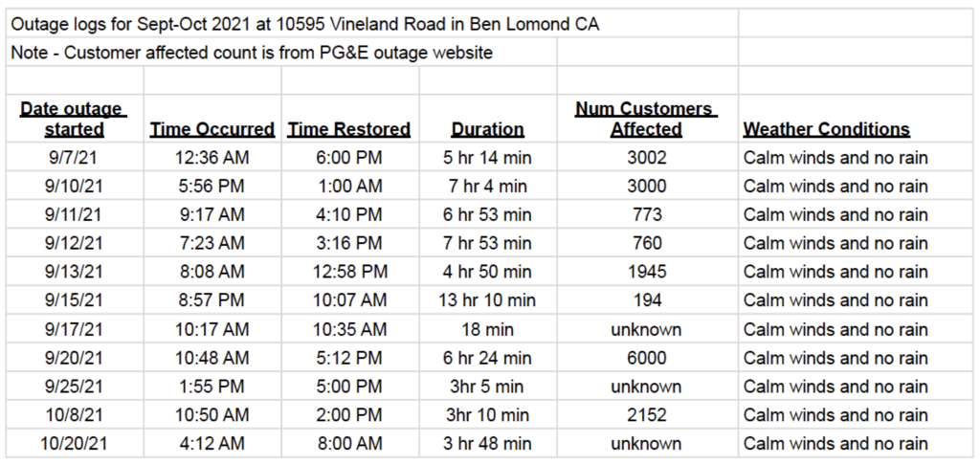The width and height of the screenshot is (980, 464).
Task: Select the cell showing 6000 customers
Action: coord(648,358)
